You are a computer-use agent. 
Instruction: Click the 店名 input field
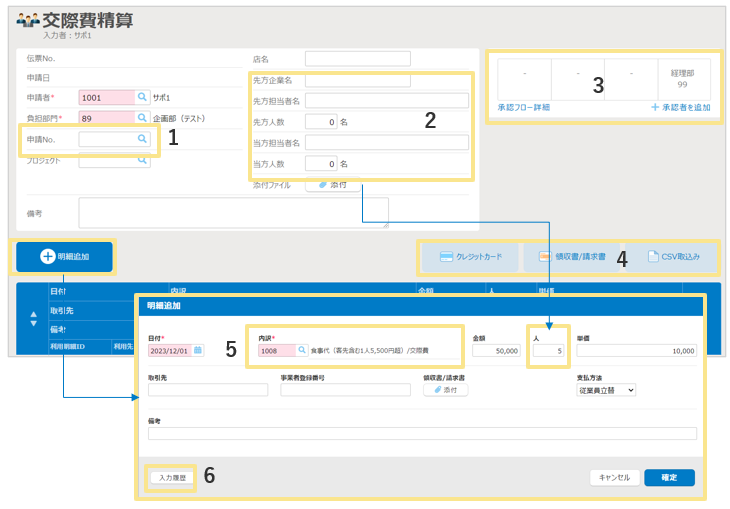[x=357, y=59]
